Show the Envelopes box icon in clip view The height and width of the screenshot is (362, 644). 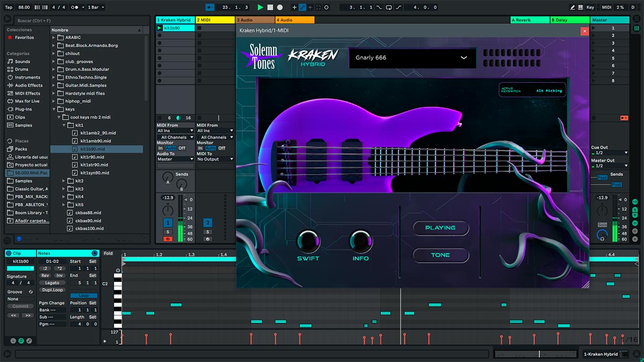pos(29,341)
